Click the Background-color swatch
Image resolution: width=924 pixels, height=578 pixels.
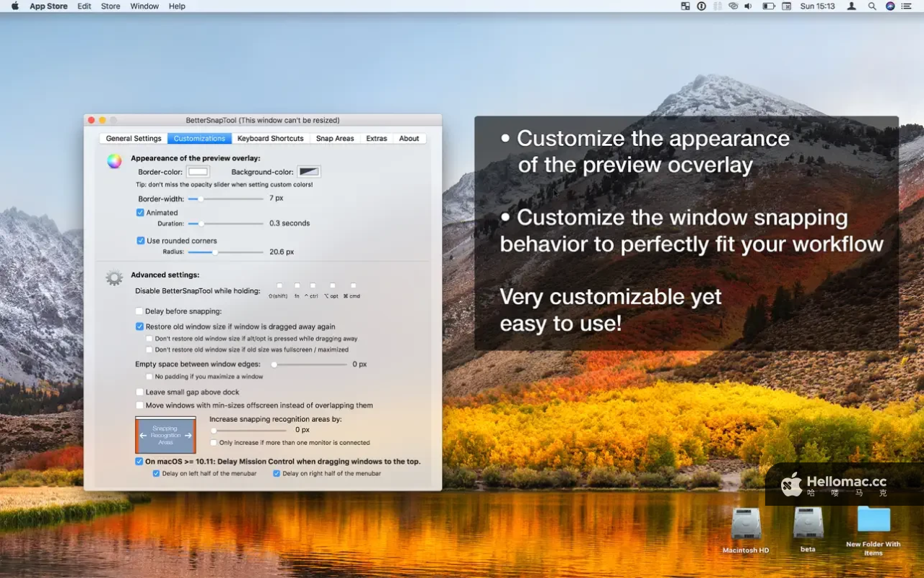309,172
